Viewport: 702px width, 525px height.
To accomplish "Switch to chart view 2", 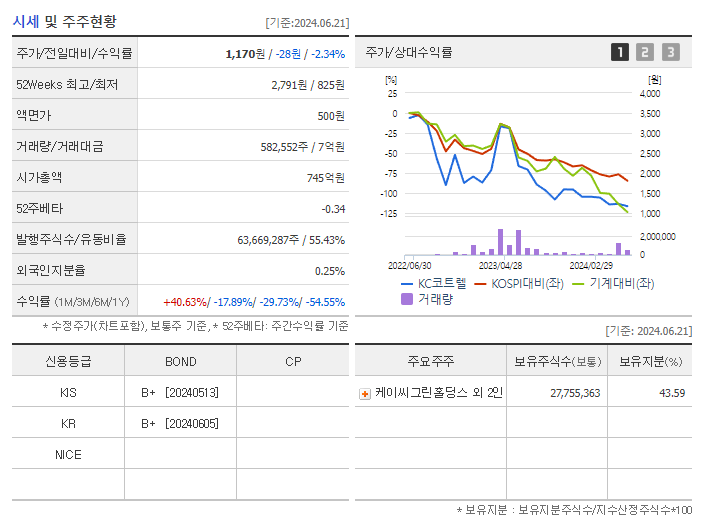I will (645, 52).
